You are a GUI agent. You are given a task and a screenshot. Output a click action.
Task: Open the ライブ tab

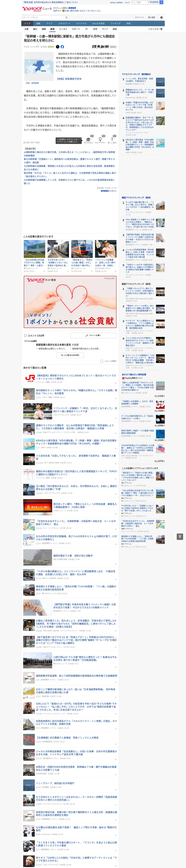[x=49, y=24]
